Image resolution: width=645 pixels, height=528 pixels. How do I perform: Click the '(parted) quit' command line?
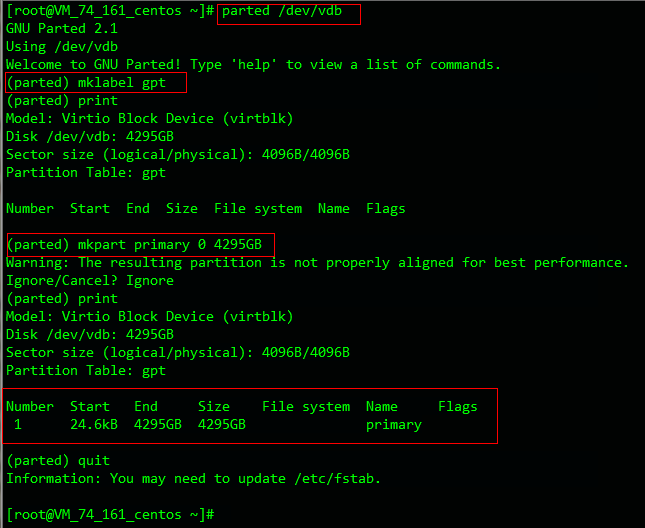click(x=58, y=461)
